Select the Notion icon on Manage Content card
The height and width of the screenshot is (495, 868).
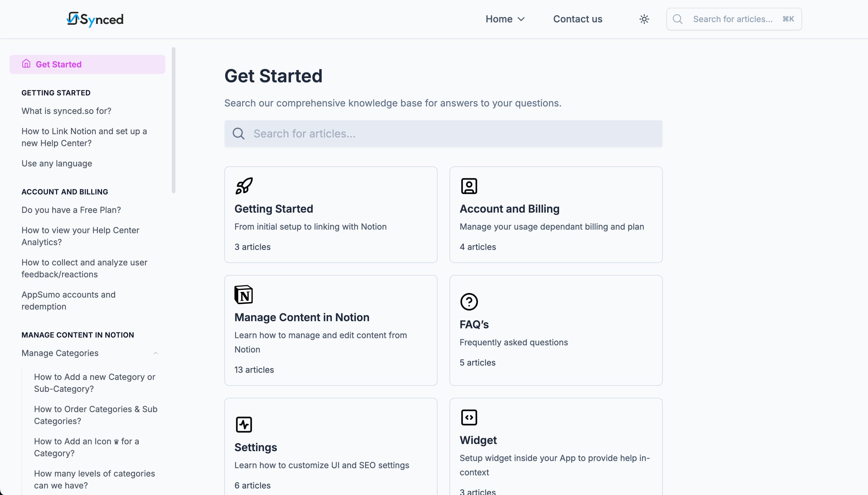244,295
